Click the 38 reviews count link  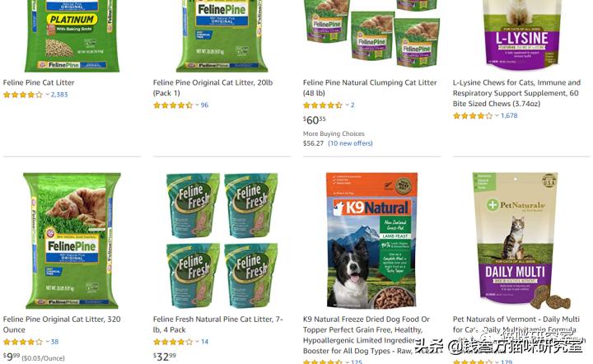[x=54, y=342]
